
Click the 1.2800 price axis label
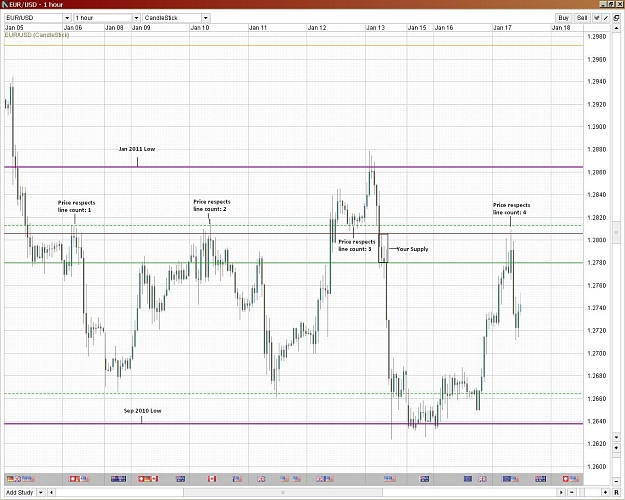click(597, 240)
